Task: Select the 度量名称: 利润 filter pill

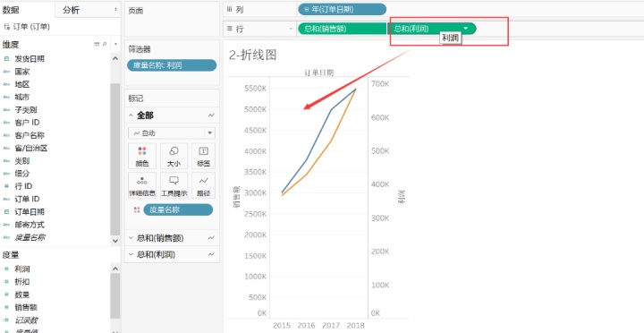Action: point(172,65)
